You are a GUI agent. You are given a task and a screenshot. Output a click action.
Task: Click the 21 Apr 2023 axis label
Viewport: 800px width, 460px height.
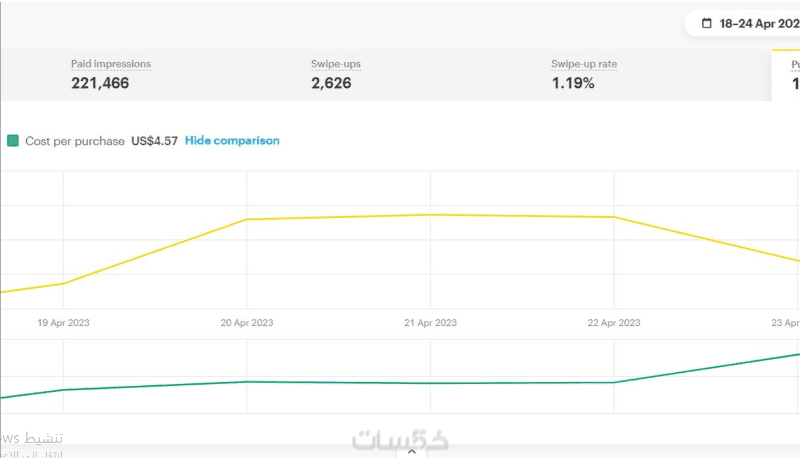[430, 323]
